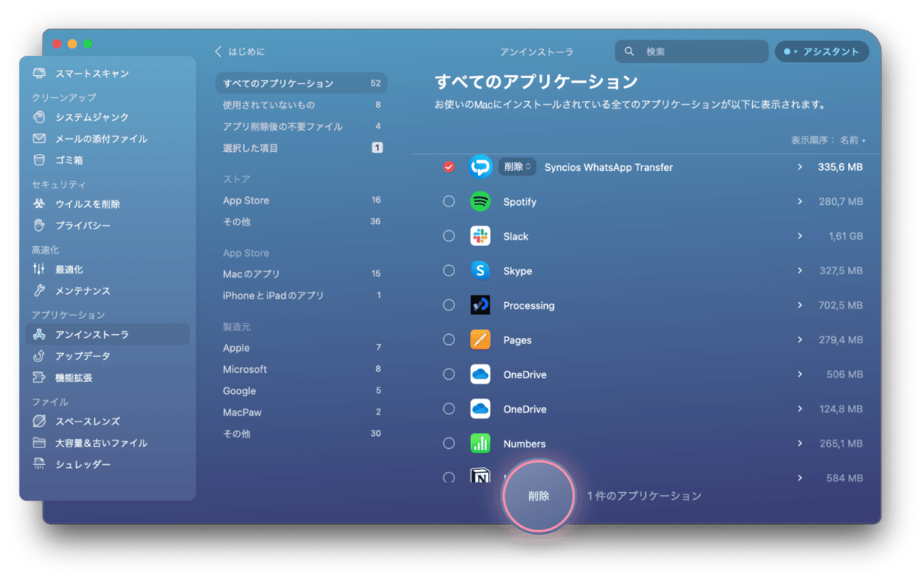Click the 検索 search field

pyautogui.click(x=691, y=52)
